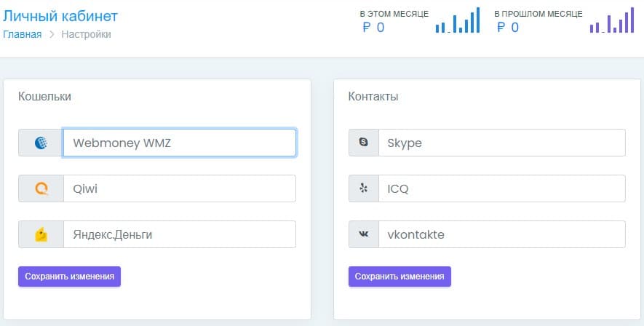The height and width of the screenshot is (326, 644).
Task: Focus the Qiwi wallet input field
Action: [x=180, y=188]
